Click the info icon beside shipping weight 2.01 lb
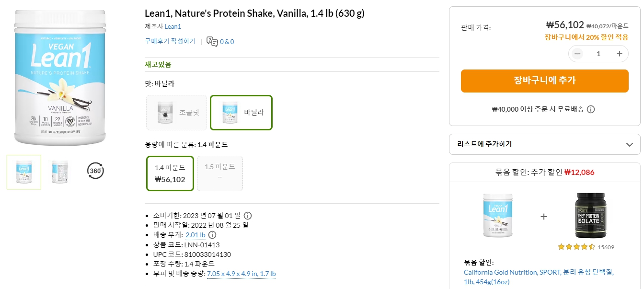The height and width of the screenshot is (289, 644). (x=211, y=235)
